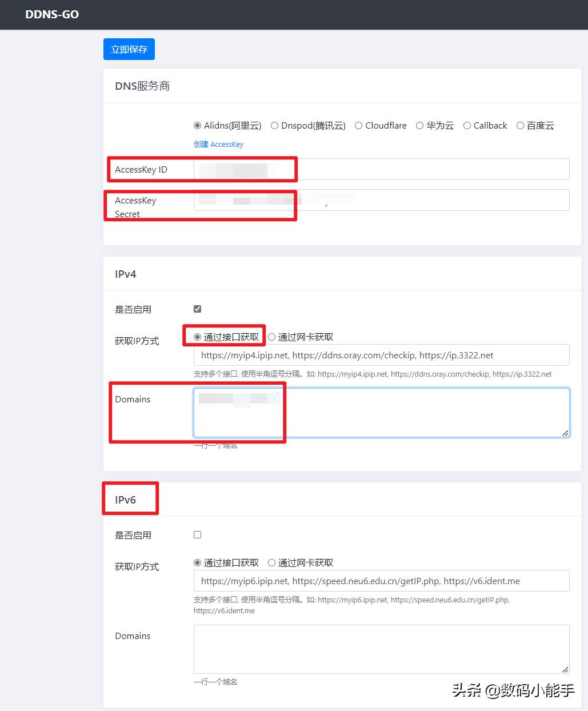Viewport: 588px width, 711px height.
Task: Select the Dnspod(腾讯云) DNS provider
Action: click(274, 125)
